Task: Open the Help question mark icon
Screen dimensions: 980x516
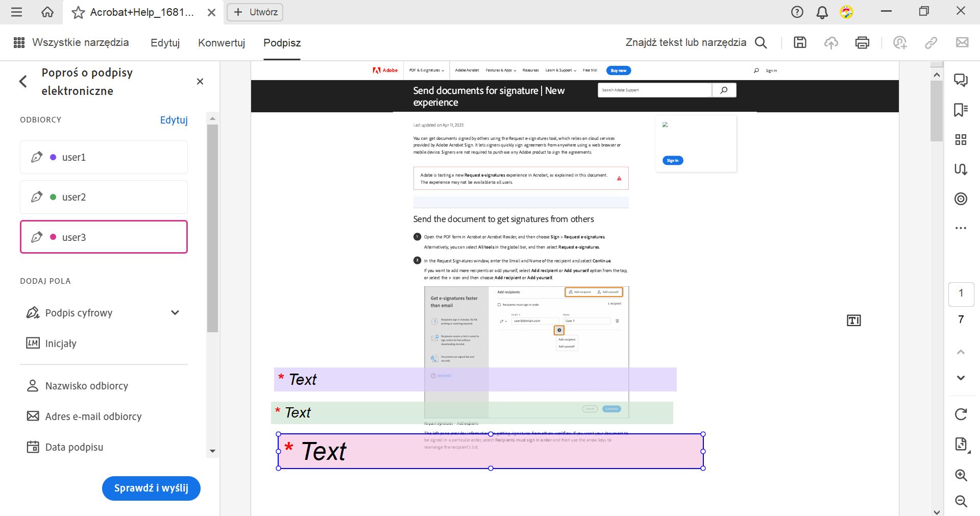Action: coord(797,12)
